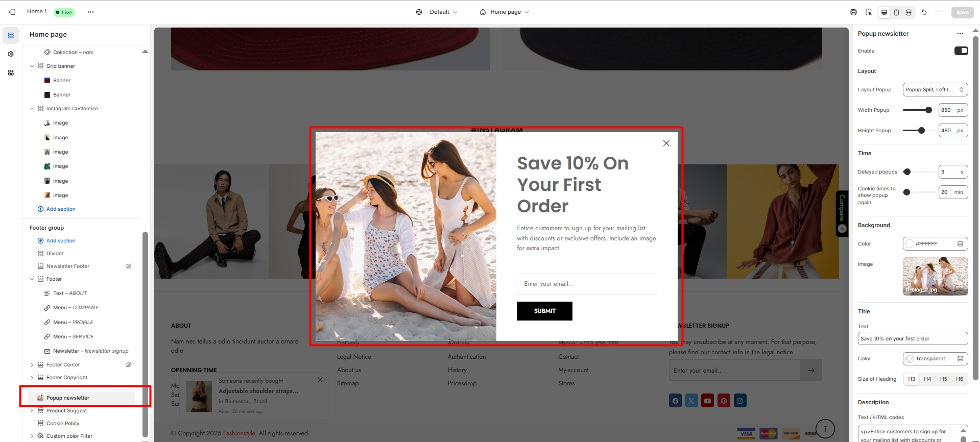Activate the inspector selection tool
The image size is (980, 442).
[868, 12]
